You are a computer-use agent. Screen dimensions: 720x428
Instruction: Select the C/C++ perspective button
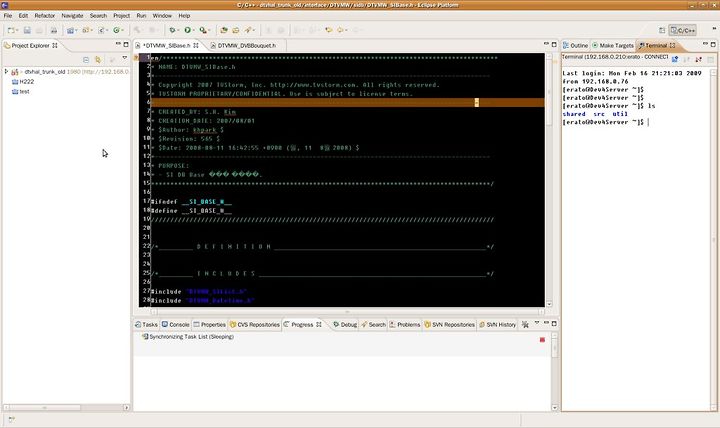coord(682,30)
